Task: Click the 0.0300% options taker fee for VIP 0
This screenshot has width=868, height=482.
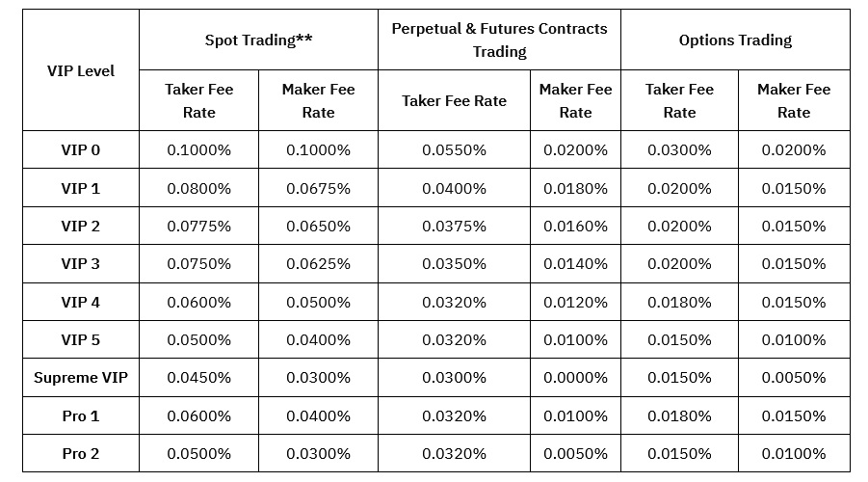Action: tap(679, 150)
